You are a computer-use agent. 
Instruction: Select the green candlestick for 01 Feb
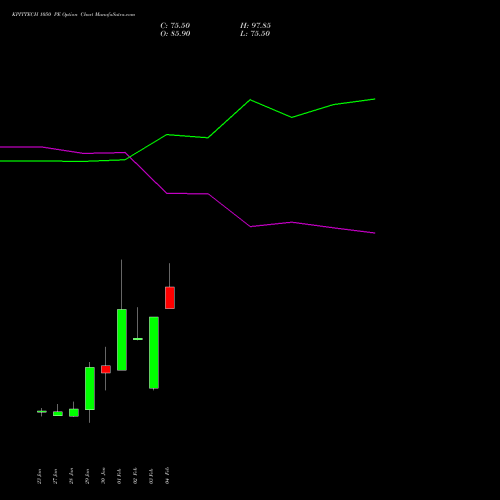[122, 340]
